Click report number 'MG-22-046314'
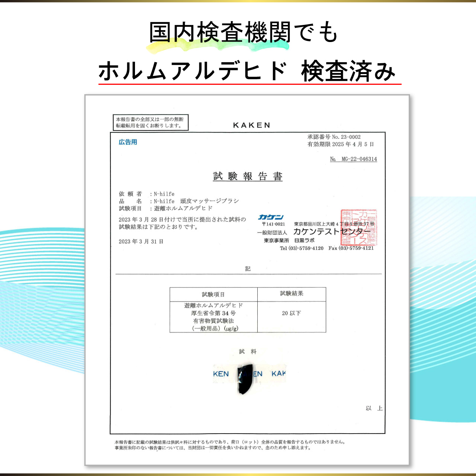Screen dimensions: 476x476 [x=359, y=159]
